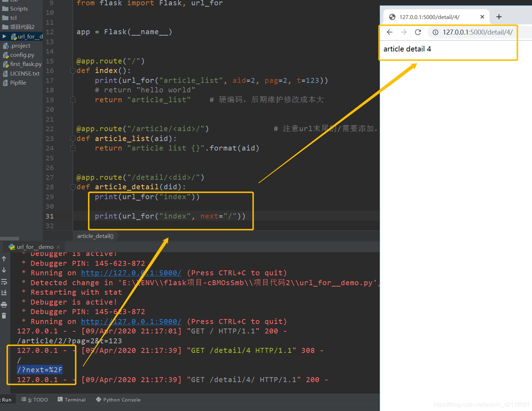Expand the url_for__d tree node
Image resolution: width=532 pixels, height=411 pixels.
[4, 36]
